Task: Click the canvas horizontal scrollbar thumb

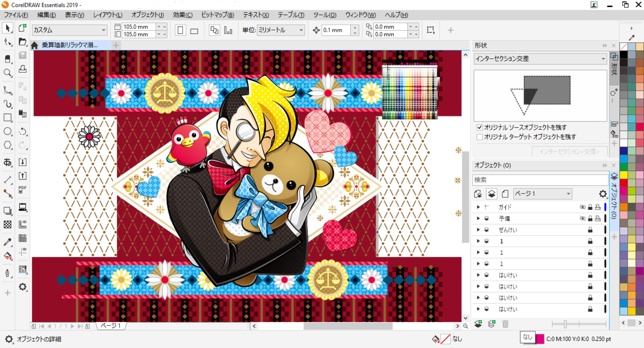Action: pyautogui.click(x=348, y=326)
